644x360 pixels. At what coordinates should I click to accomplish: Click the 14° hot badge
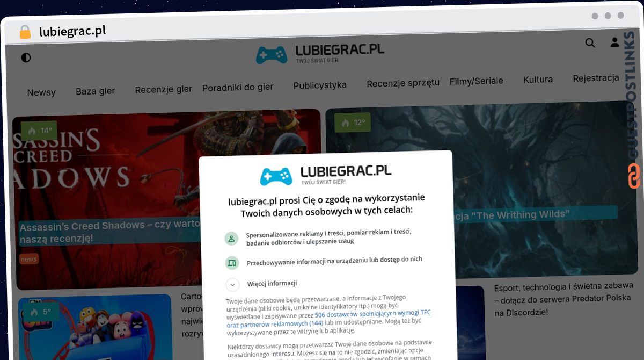point(39,131)
